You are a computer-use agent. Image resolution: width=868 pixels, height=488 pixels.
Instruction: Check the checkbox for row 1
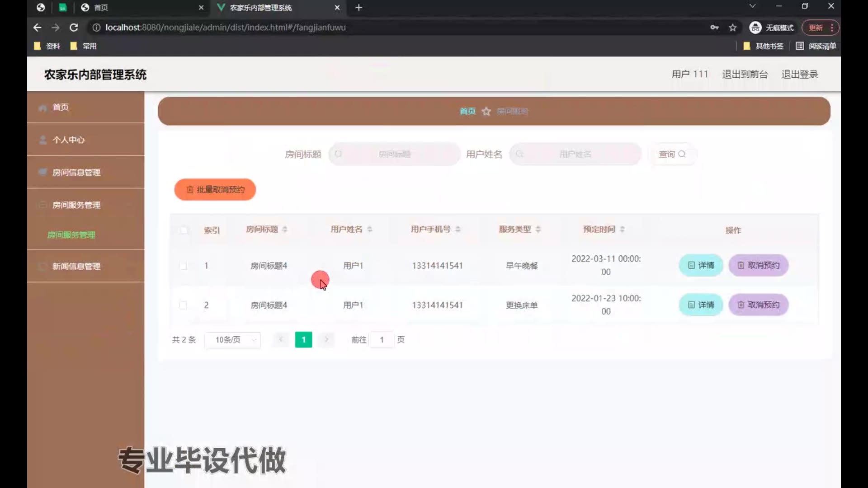click(x=183, y=266)
